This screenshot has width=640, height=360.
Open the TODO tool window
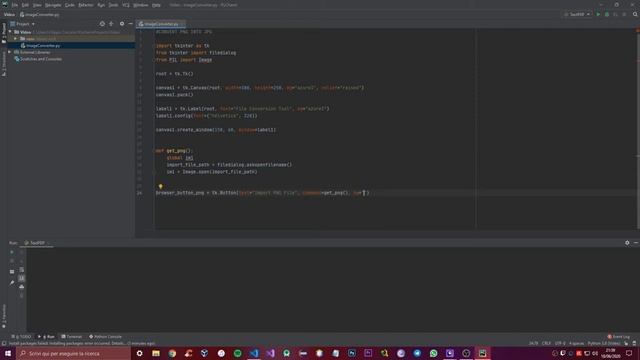21,337
